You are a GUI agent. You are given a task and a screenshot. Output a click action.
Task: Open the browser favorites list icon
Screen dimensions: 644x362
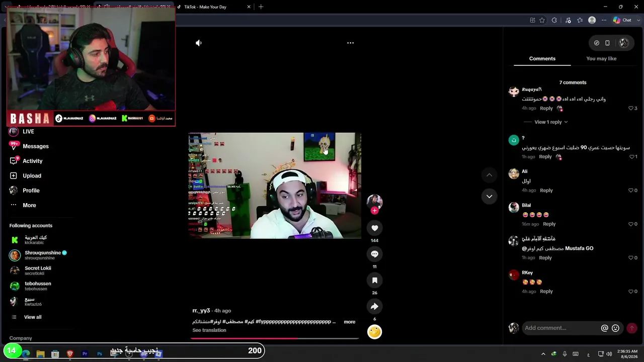pos(580,20)
